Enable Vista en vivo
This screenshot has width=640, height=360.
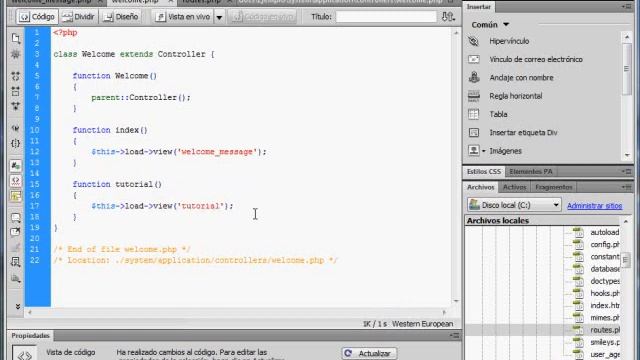pos(183,17)
